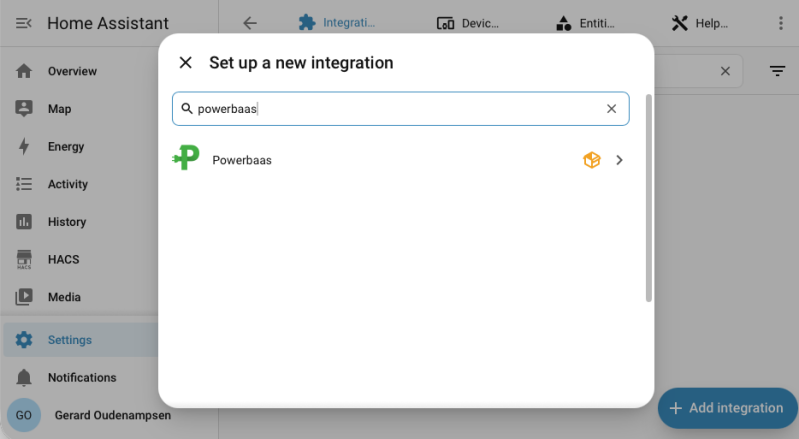Viewport: 799px width, 439px height.
Task: Select the Powerbaas integration result
Action: click(400, 160)
